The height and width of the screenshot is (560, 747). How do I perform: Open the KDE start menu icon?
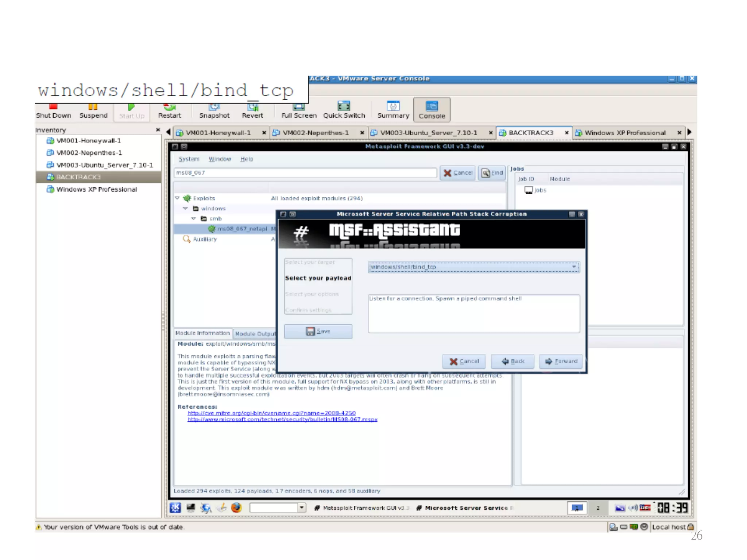click(x=175, y=507)
